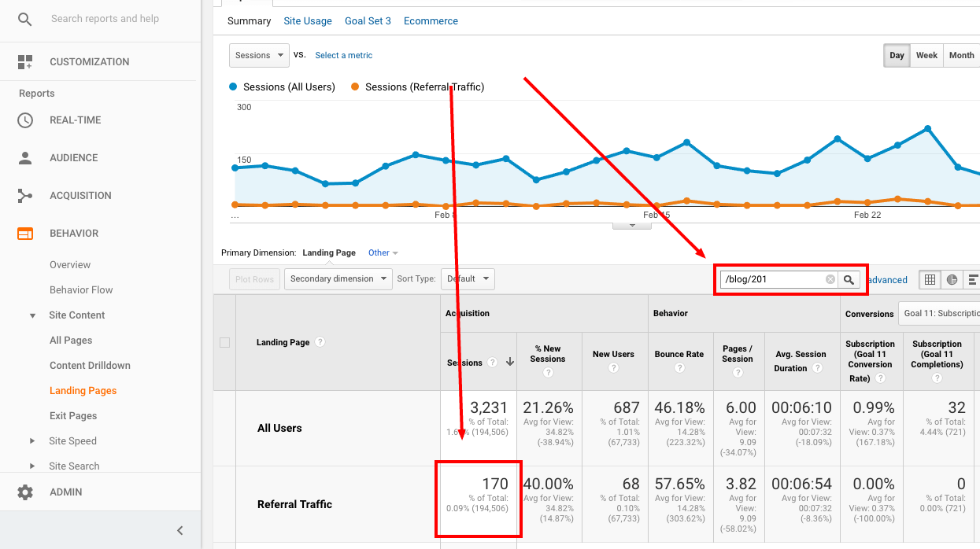
Task: Open the Ecommerce tab
Action: click(x=431, y=20)
